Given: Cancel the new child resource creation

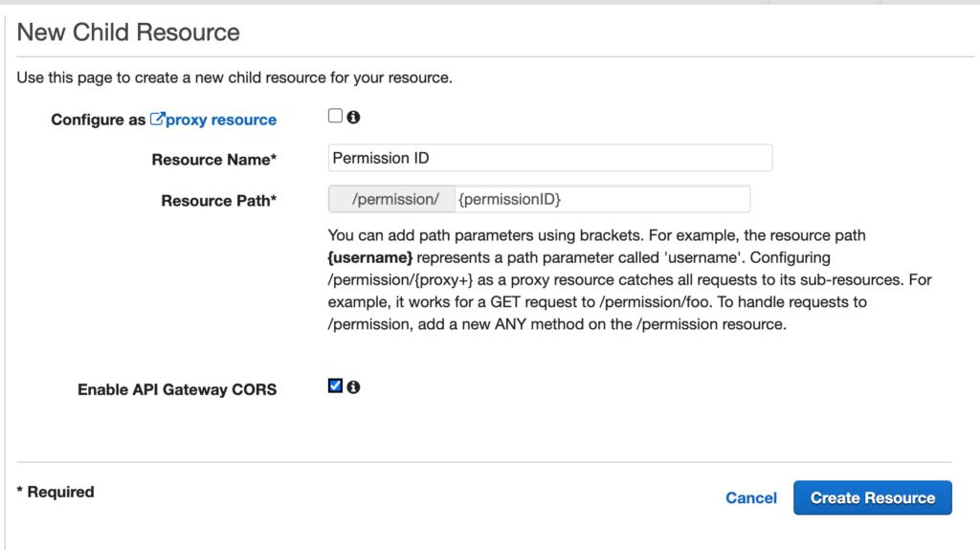Looking at the screenshot, I should (x=751, y=497).
